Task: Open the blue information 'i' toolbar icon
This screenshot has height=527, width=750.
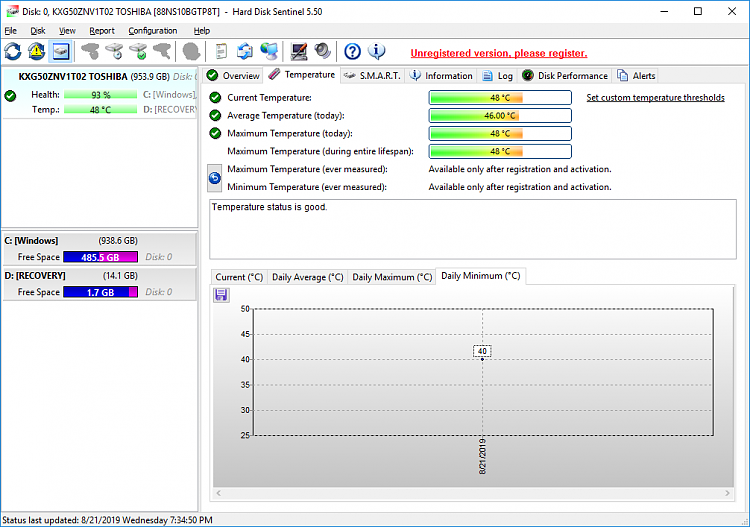Action: (x=376, y=51)
